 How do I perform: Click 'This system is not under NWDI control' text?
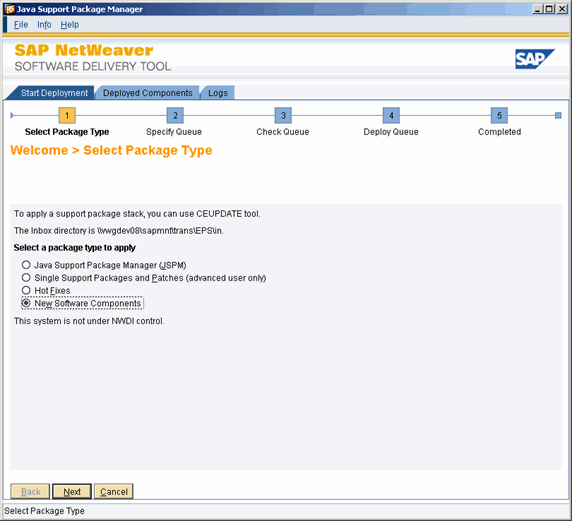pos(89,321)
